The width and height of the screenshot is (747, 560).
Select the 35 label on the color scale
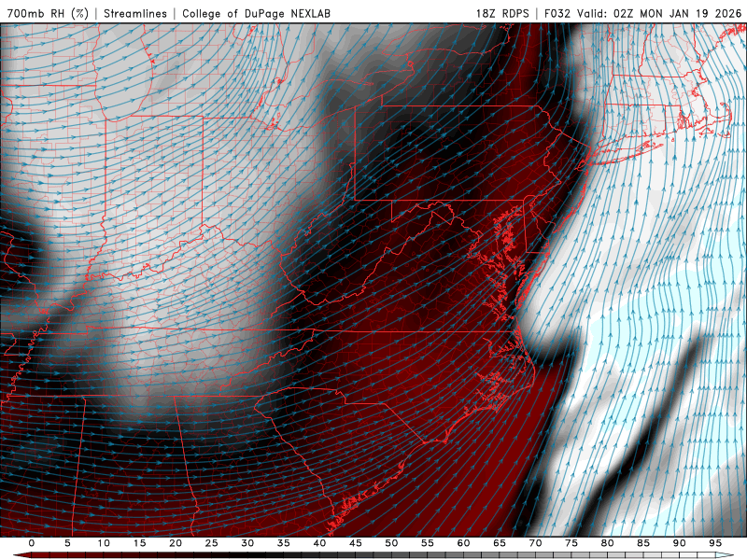283,543
